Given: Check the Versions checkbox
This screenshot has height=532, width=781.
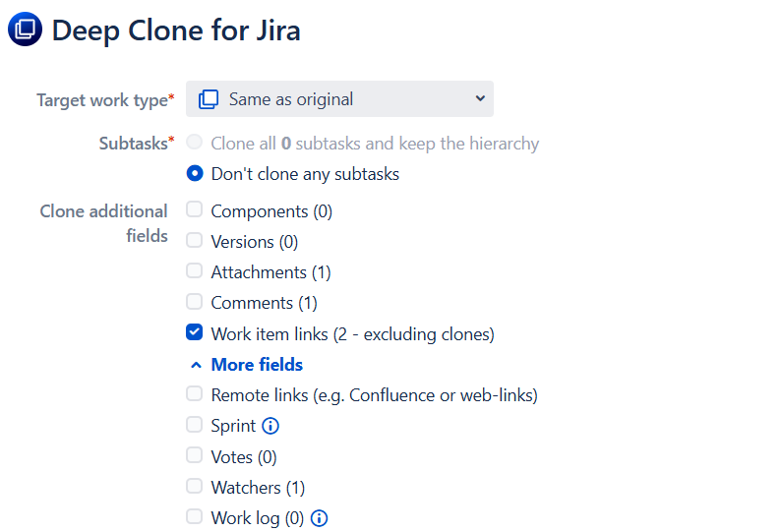Looking at the screenshot, I should (x=195, y=241).
